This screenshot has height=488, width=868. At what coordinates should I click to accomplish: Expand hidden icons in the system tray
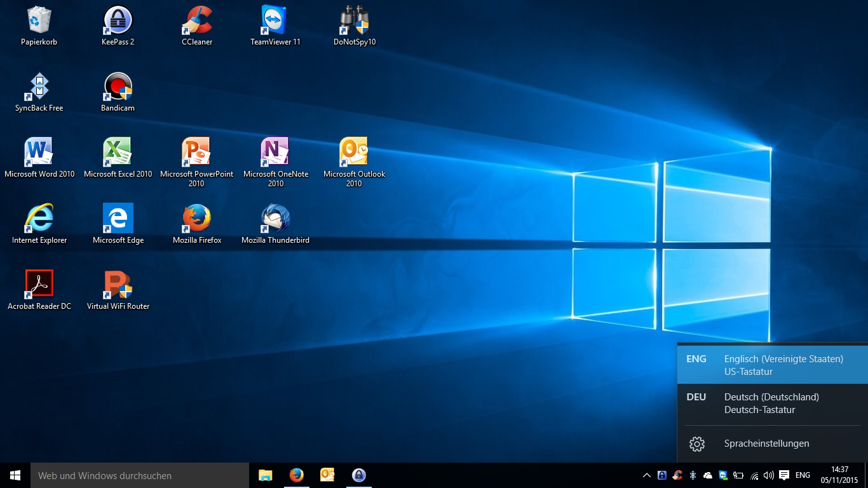click(646, 475)
